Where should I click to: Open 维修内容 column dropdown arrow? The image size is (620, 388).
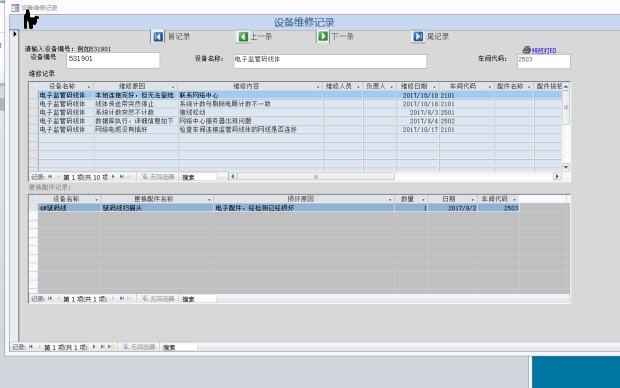coord(318,87)
